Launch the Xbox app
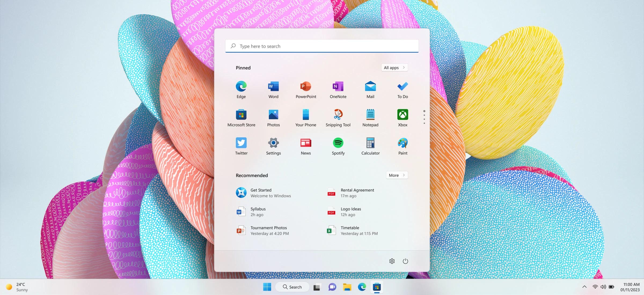The width and height of the screenshot is (644, 295). [402, 118]
